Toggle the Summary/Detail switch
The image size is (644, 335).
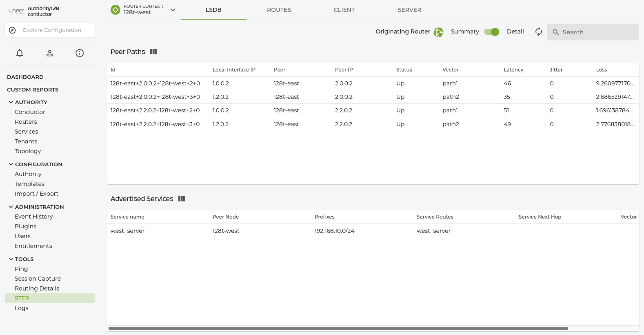point(491,32)
